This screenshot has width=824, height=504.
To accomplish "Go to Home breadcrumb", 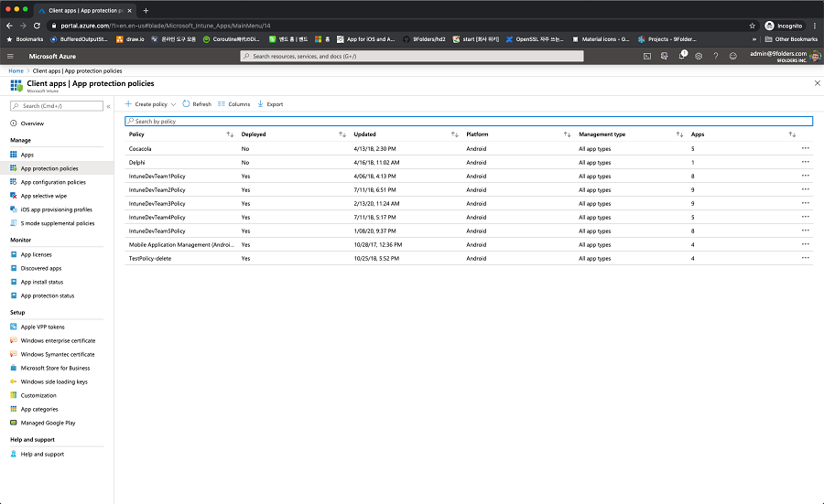I will point(16,70).
